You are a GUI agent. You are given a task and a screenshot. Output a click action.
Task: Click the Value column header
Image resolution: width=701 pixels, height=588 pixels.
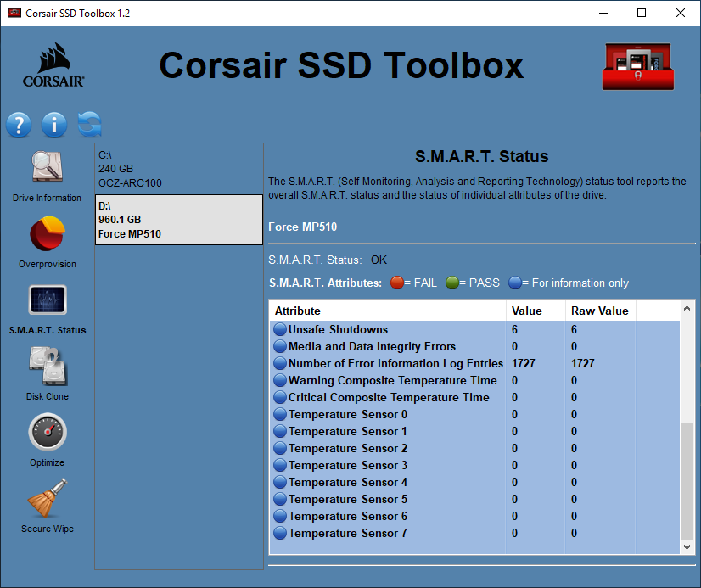pos(534,311)
